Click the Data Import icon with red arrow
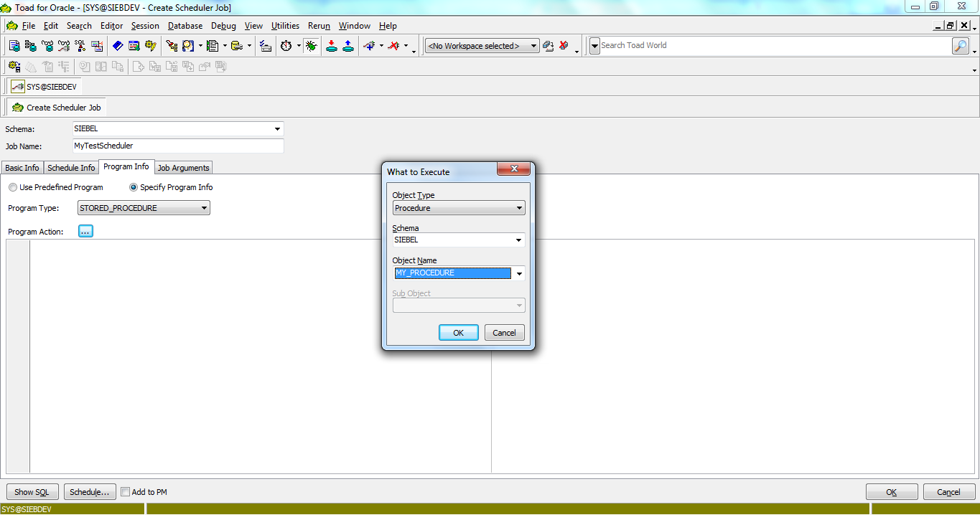This screenshot has height=515, width=980. tap(332, 45)
